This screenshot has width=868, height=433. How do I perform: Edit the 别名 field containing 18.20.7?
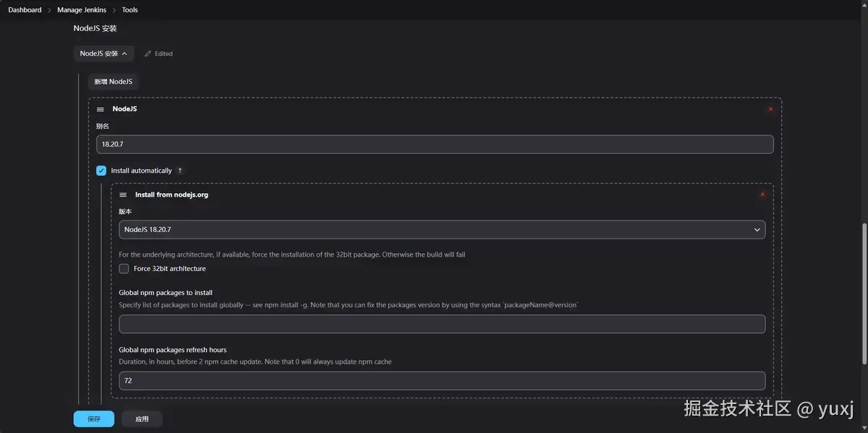tap(435, 145)
